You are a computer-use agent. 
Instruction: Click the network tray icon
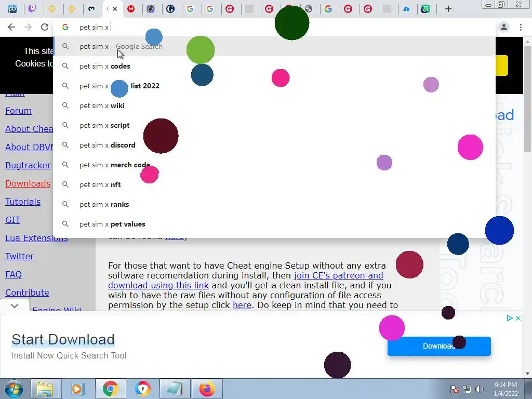pyautogui.click(x=467, y=389)
